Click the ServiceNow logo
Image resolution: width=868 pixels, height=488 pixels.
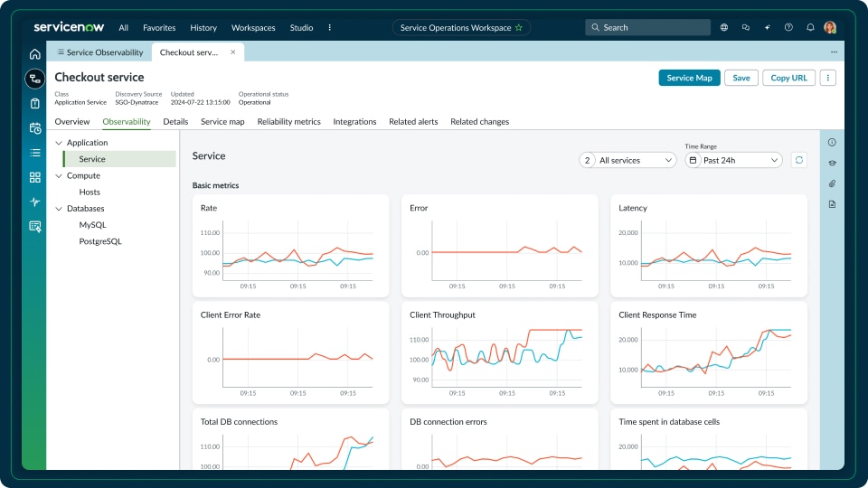coord(69,27)
